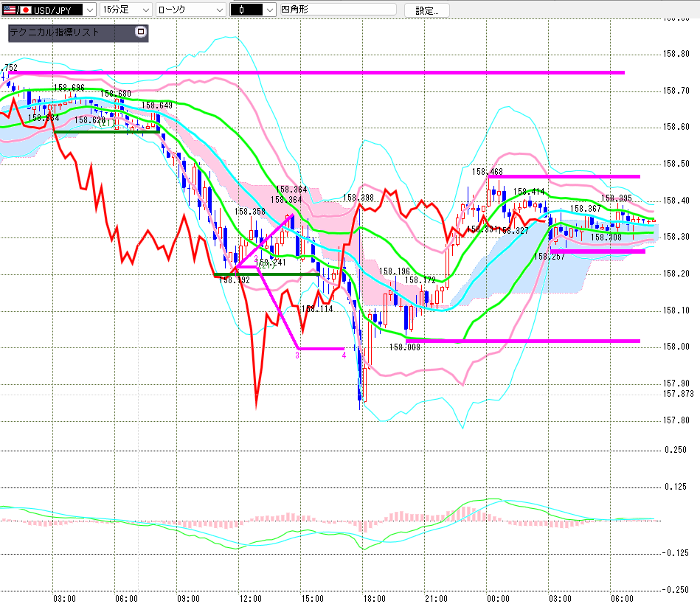Image resolution: width=700 pixels, height=604 pixels.
Task: Open the ローソク chart type dropdown
Action: tap(191, 10)
